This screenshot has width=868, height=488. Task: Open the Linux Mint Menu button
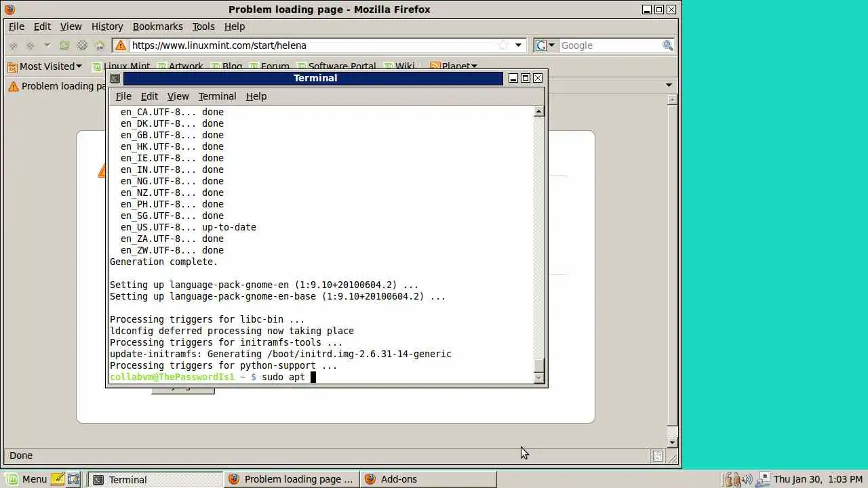pos(27,479)
